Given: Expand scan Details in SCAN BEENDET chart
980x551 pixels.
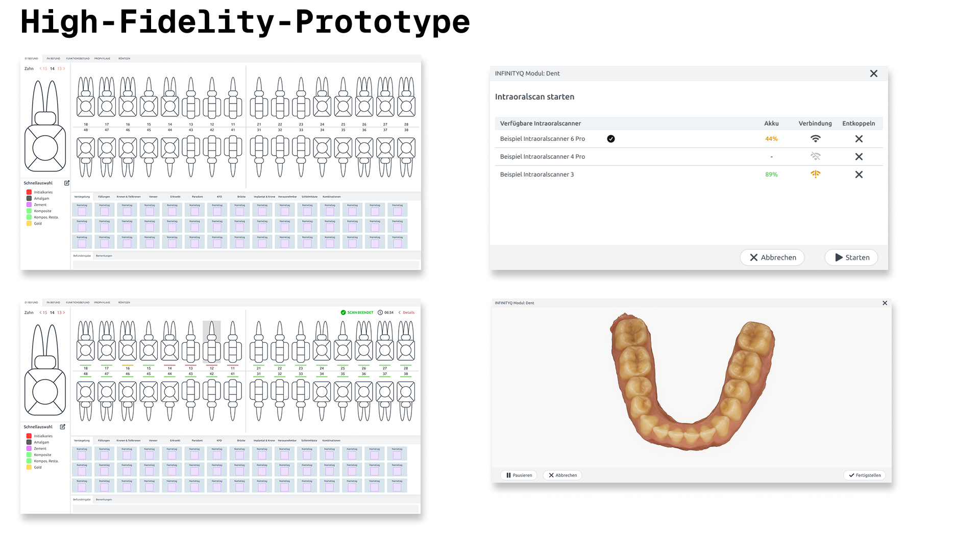Looking at the screenshot, I should click(407, 313).
